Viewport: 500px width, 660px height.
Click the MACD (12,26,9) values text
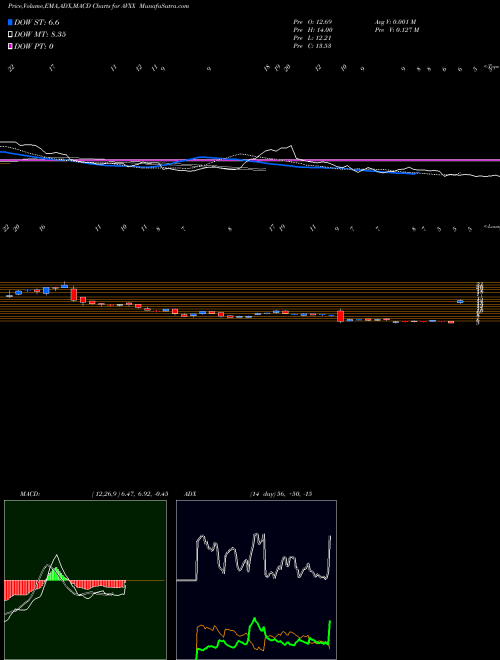pyautogui.click(x=130, y=494)
